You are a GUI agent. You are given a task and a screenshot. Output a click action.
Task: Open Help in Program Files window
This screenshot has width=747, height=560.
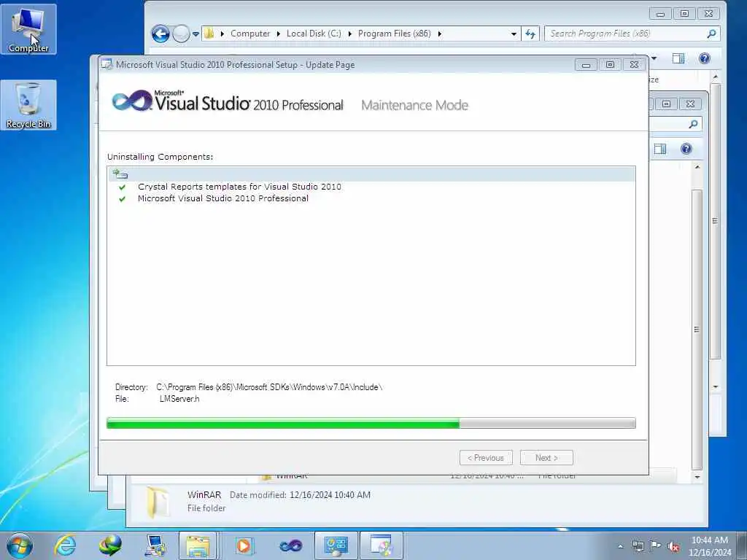click(x=704, y=58)
